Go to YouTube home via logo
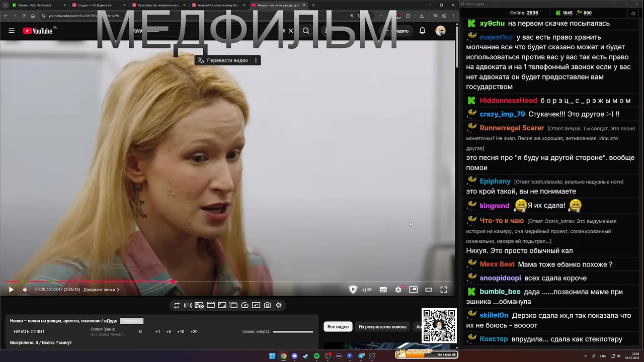The width and height of the screenshot is (644, 362). pyautogui.click(x=38, y=31)
